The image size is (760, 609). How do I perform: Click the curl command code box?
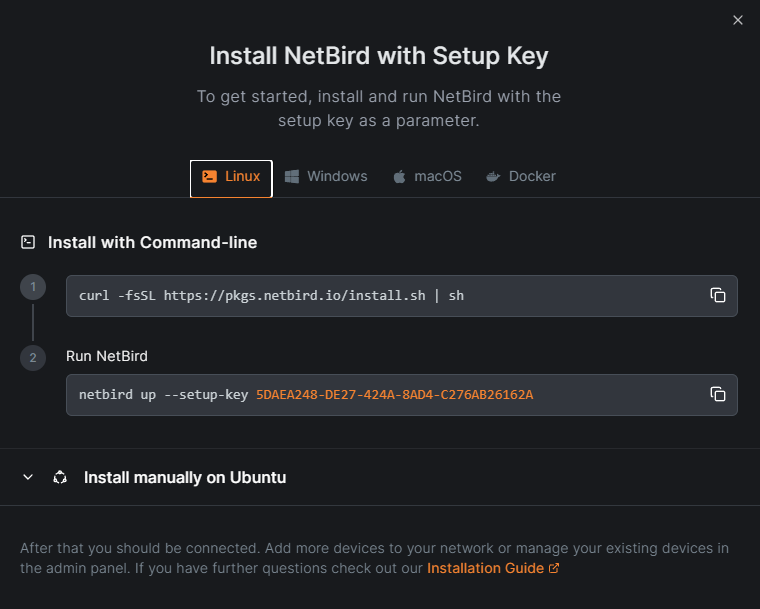[380, 296]
